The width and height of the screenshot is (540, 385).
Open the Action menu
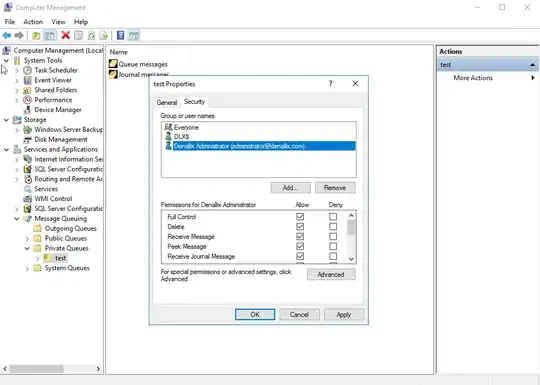click(33, 22)
